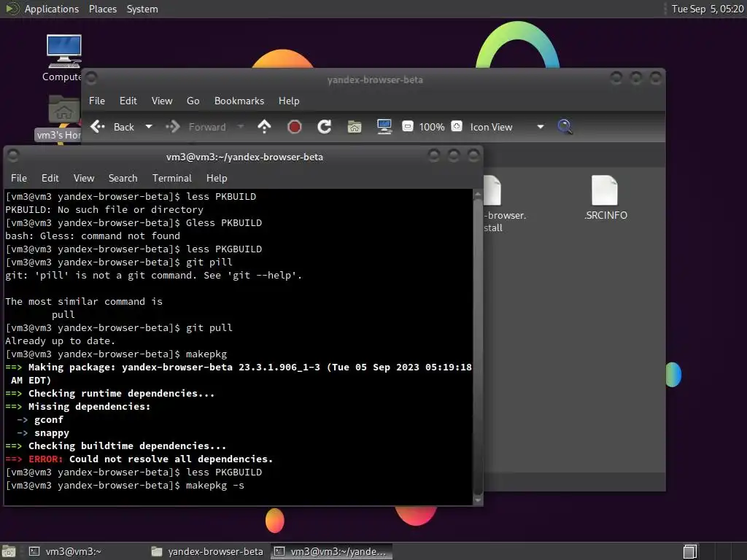Viewport: 747px width, 560px height.
Task: Open terminal Edit menu
Action: pyautogui.click(x=50, y=178)
